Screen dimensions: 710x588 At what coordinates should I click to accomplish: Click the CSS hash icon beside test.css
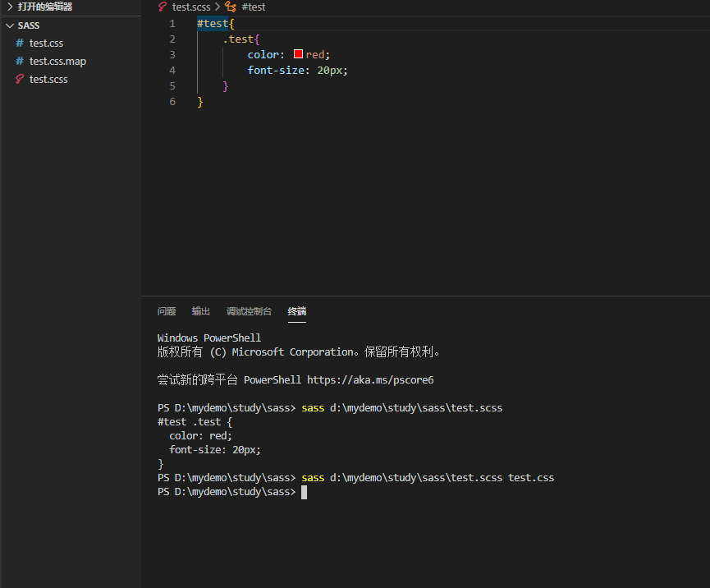click(x=20, y=43)
